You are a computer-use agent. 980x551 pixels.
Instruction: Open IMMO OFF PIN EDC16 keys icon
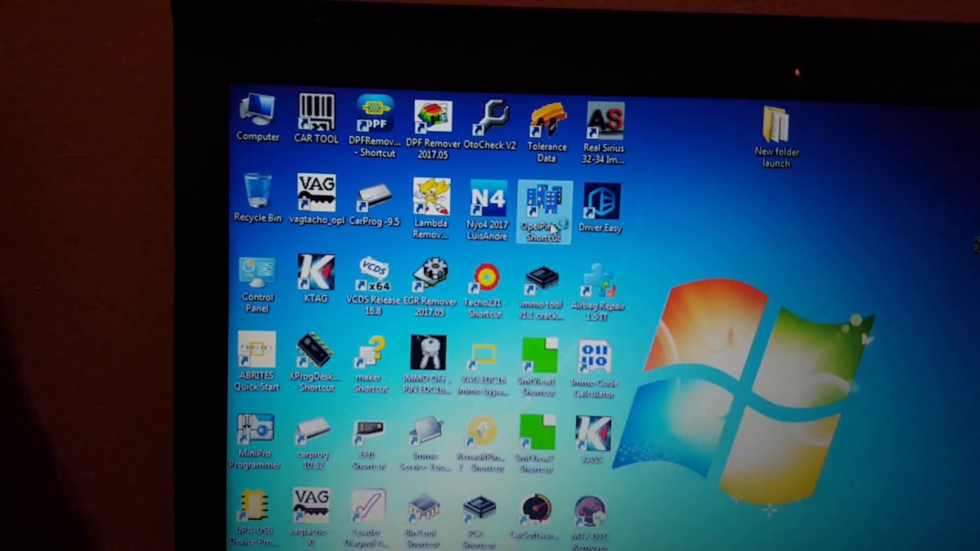[427, 365]
